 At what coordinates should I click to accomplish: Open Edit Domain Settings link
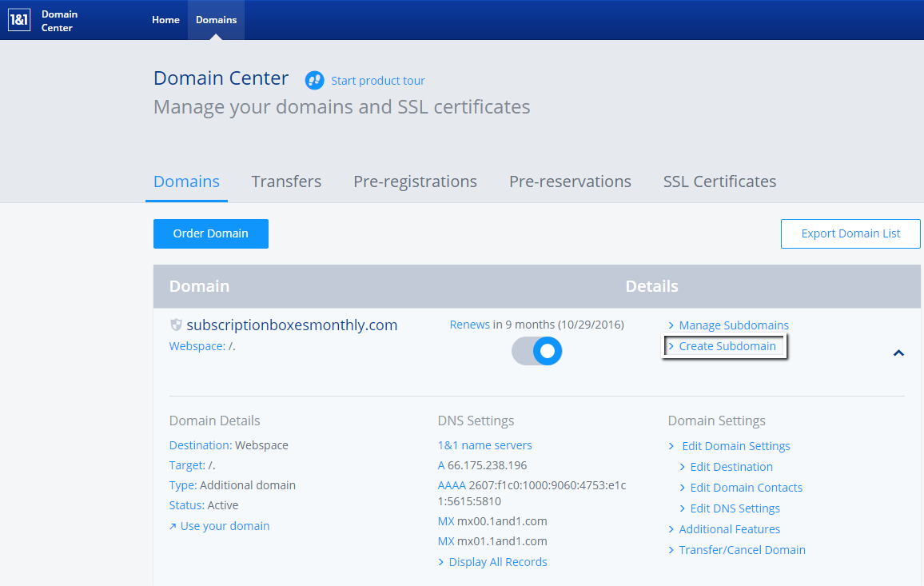736,446
